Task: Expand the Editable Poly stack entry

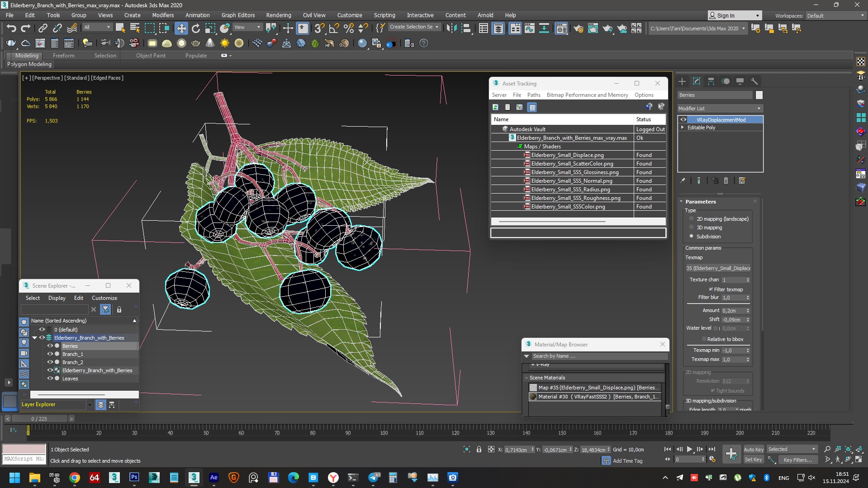Action: pyautogui.click(x=683, y=128)
